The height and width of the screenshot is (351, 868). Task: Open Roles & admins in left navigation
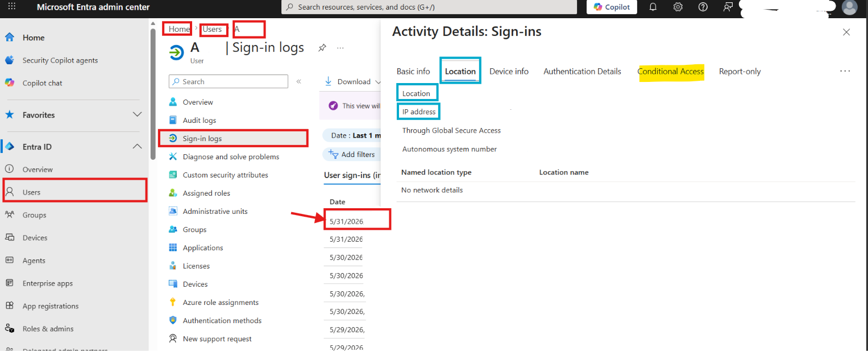(x=48, y=329)
